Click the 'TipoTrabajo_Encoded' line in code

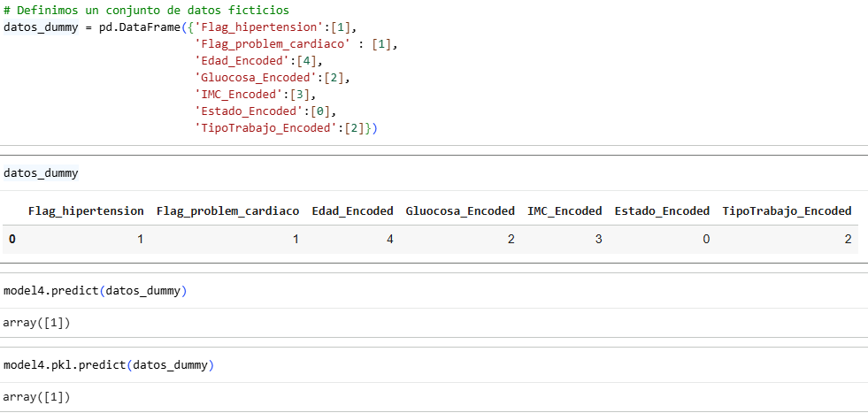click(286, 128)
